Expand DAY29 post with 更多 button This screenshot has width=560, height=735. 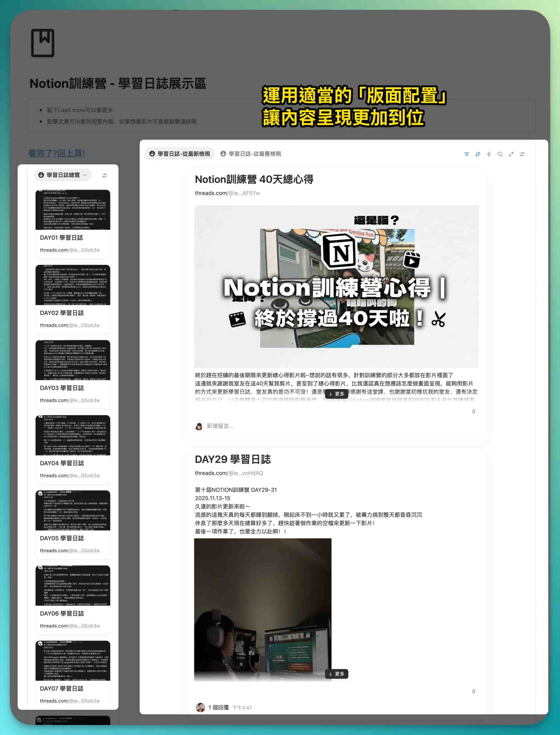point(336,674)
